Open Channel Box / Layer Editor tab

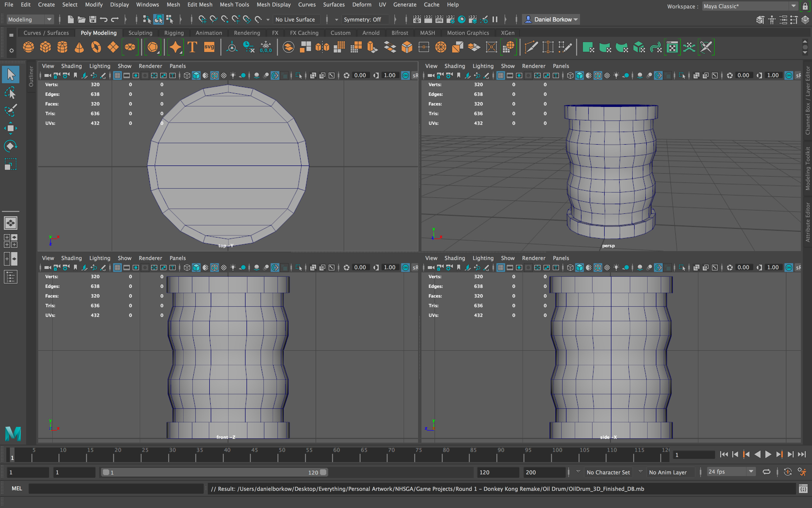click(807, 100)
